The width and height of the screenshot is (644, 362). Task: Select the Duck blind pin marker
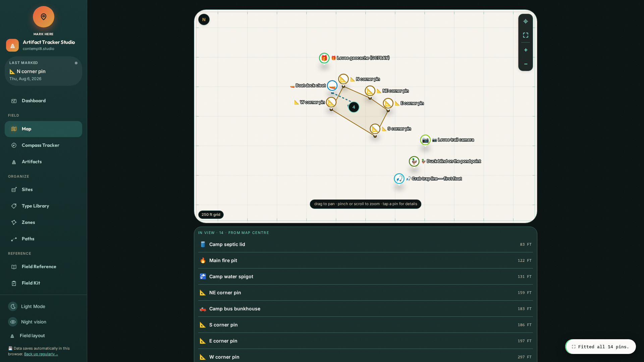[414, 162]
